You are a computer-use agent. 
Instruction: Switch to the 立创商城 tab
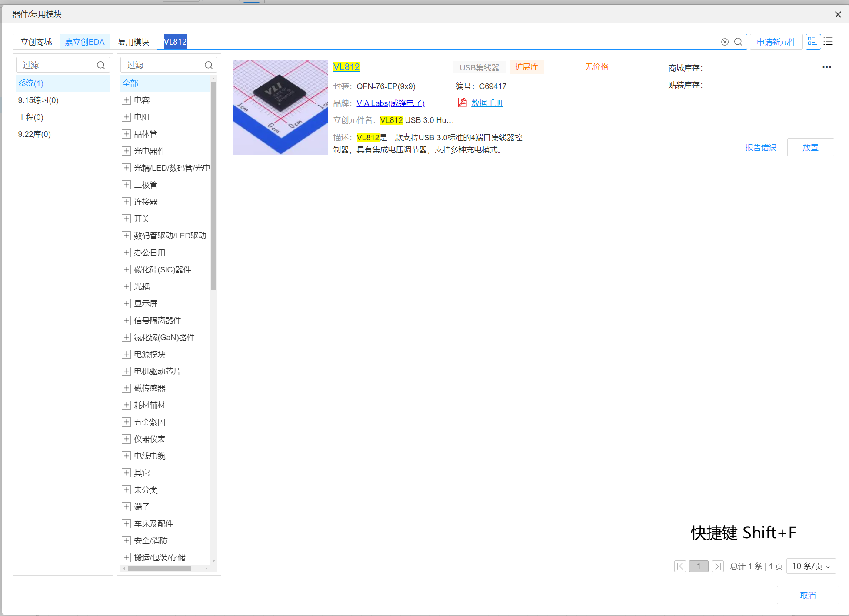[x=36, y=42]
